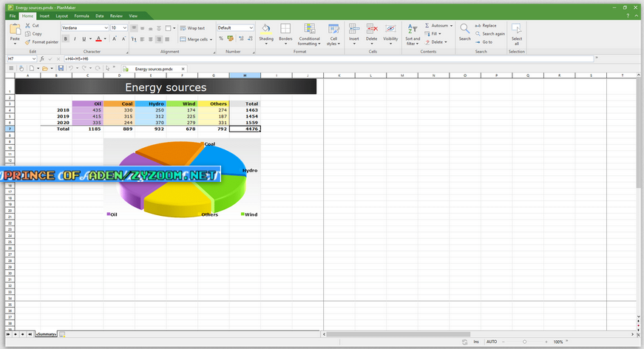Expand the Merge cells dropdown arrow
Screen dimensions: 644x349
[x=211, y=40]
